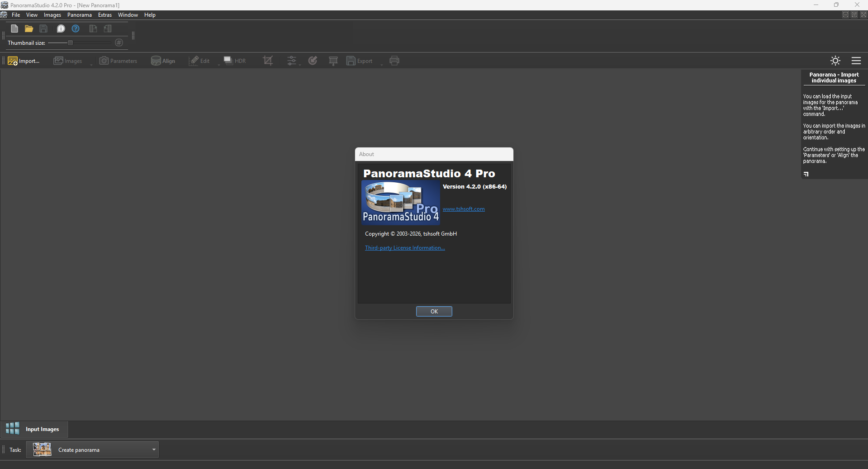Screen dimensions: 868x469
Task: Open the adjustment sliders icon
Action: click(x=292, y=61)
